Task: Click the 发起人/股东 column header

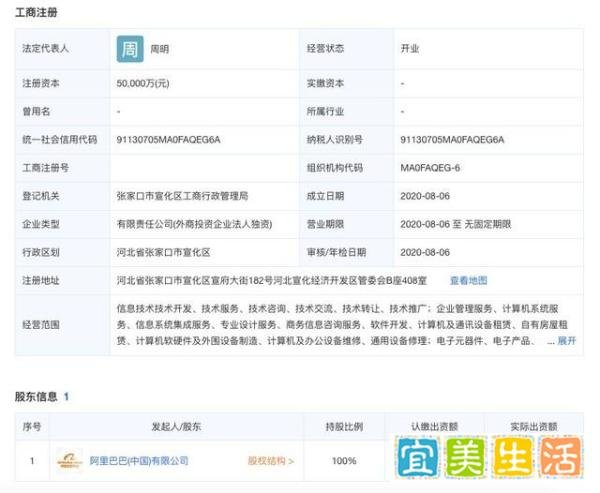Action: pos(176,426)
